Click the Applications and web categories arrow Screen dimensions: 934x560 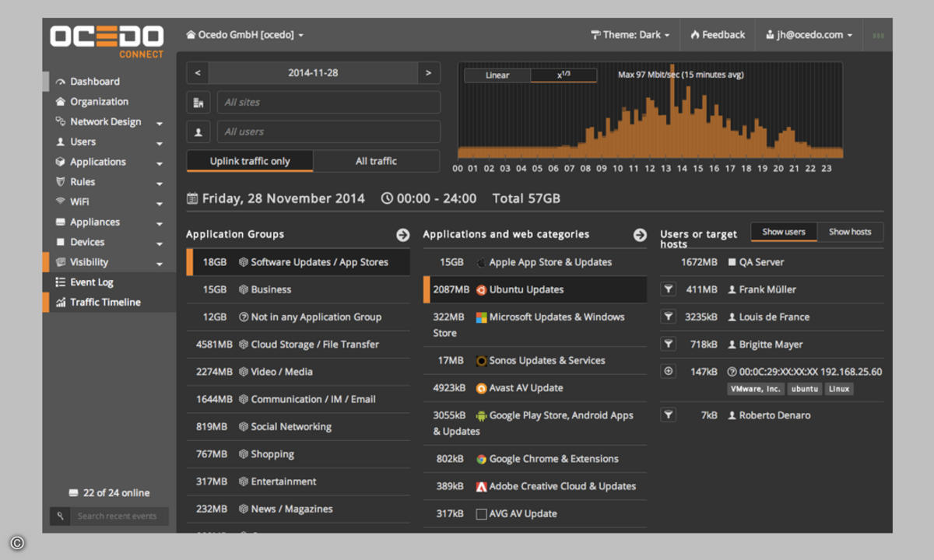click(x=640, y=235)
